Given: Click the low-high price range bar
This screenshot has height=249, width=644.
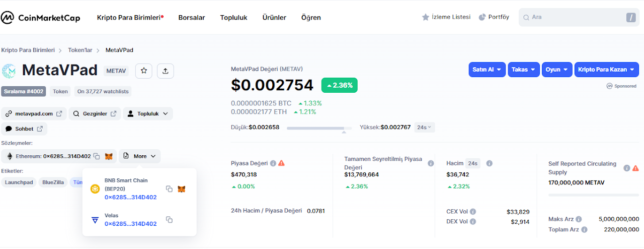Looking at the screenshot, I should 319,128.
